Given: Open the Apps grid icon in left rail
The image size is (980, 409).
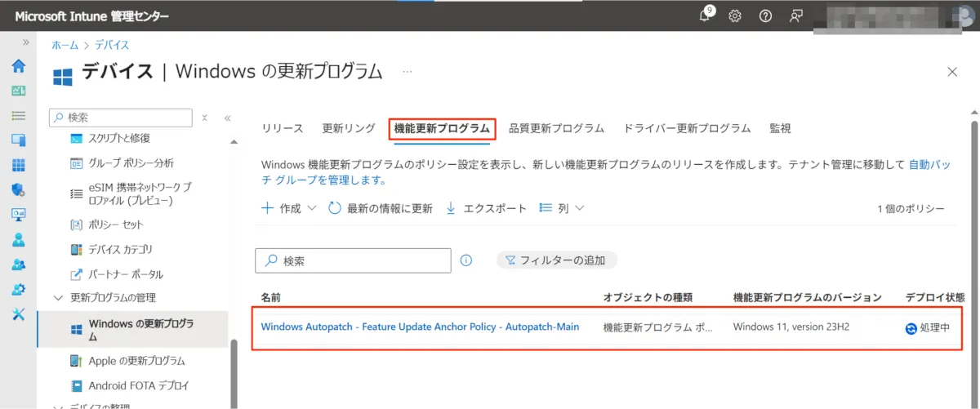Looking at the screenshot, I should coord(18,166).
